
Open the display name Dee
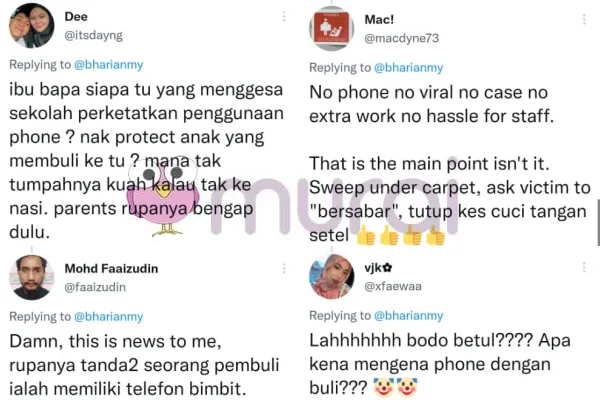tap(76, 16)
